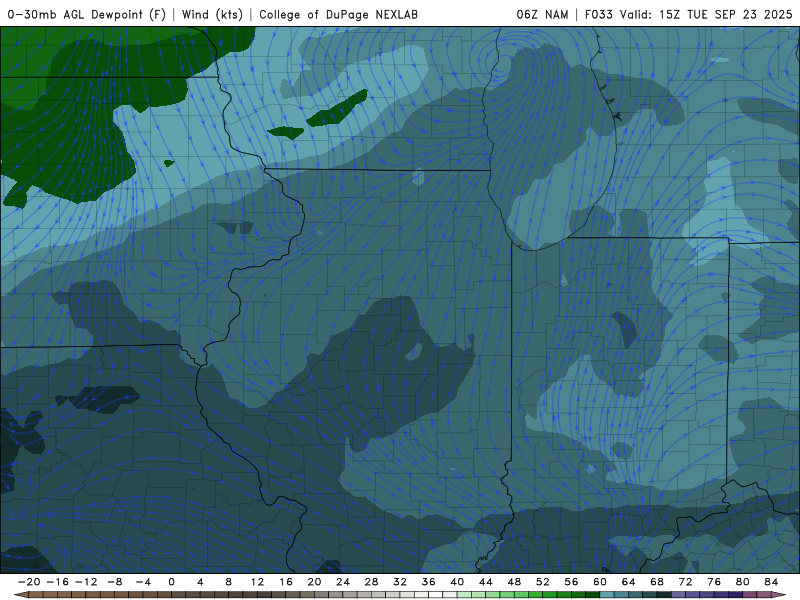
Task: Click the '-8' colorbar label
Action: 114,582
